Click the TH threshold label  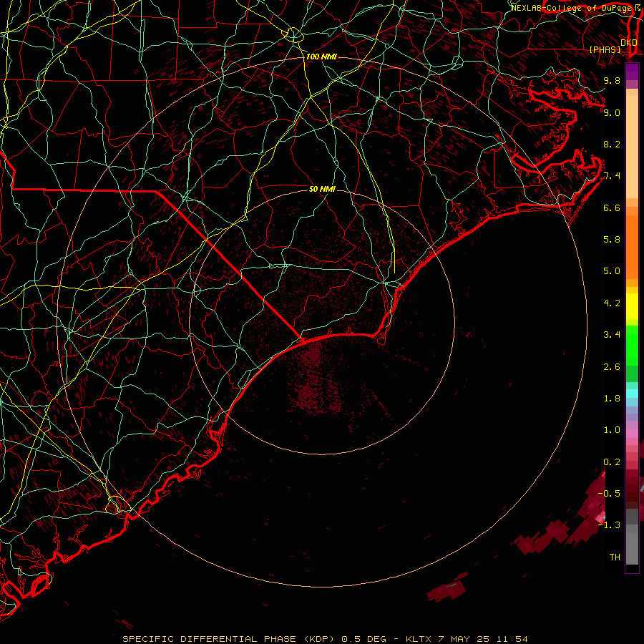pyautogui.click(x=615, y=557)
